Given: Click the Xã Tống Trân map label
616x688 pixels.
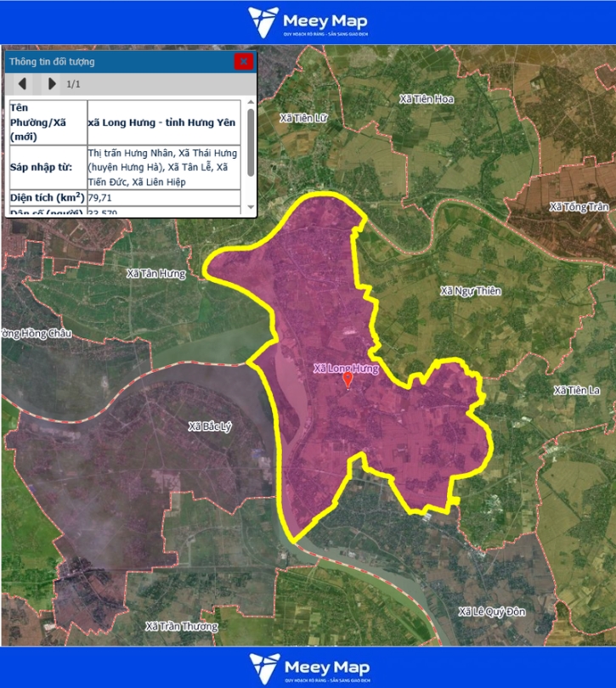Looking at the screenshot, I should point(579,206).
